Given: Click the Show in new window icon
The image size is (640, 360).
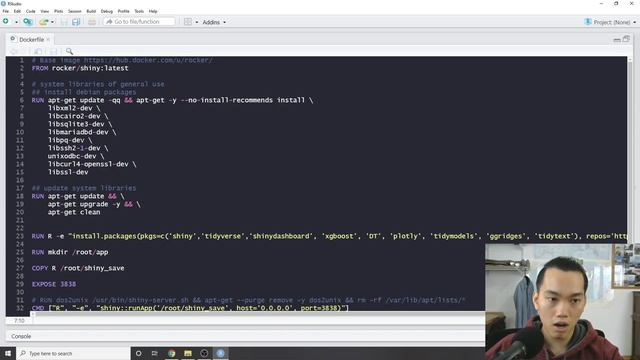Looking at the screenshot, I should tap(38, 51).
